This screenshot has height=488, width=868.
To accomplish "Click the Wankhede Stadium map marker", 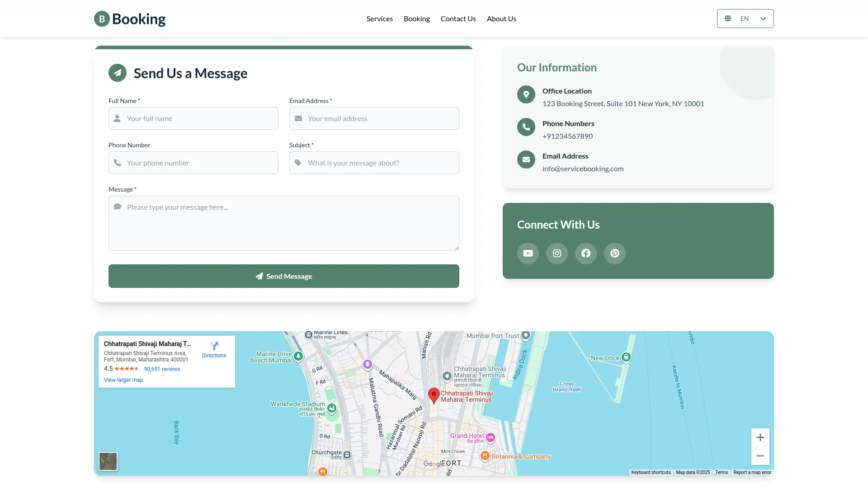I will (x=332, y=408).
